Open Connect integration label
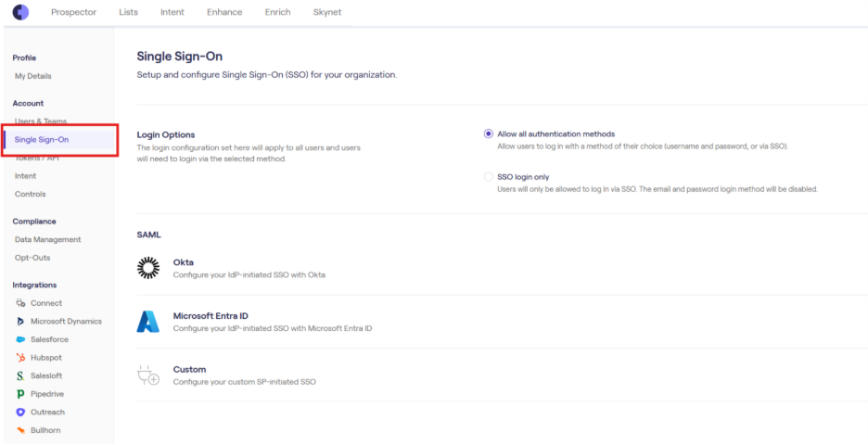Viewport: 868px width, 445px height. tap(46, 303)
